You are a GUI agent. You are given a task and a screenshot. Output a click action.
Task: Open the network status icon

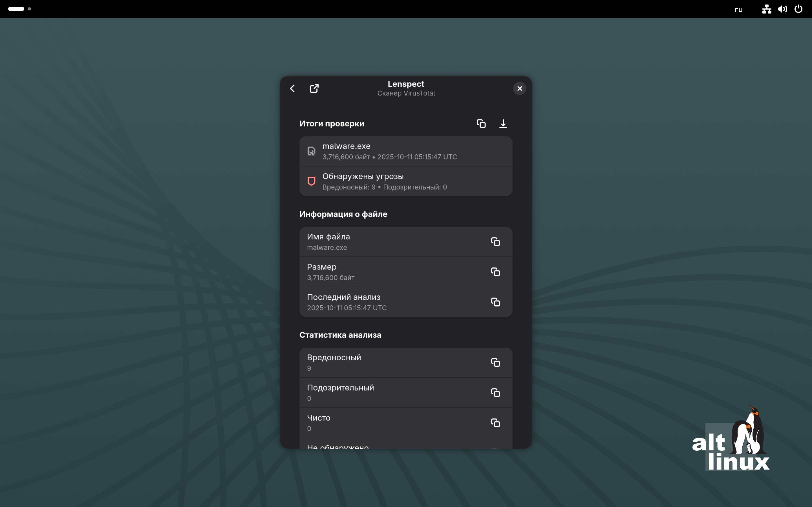(766, 9)
